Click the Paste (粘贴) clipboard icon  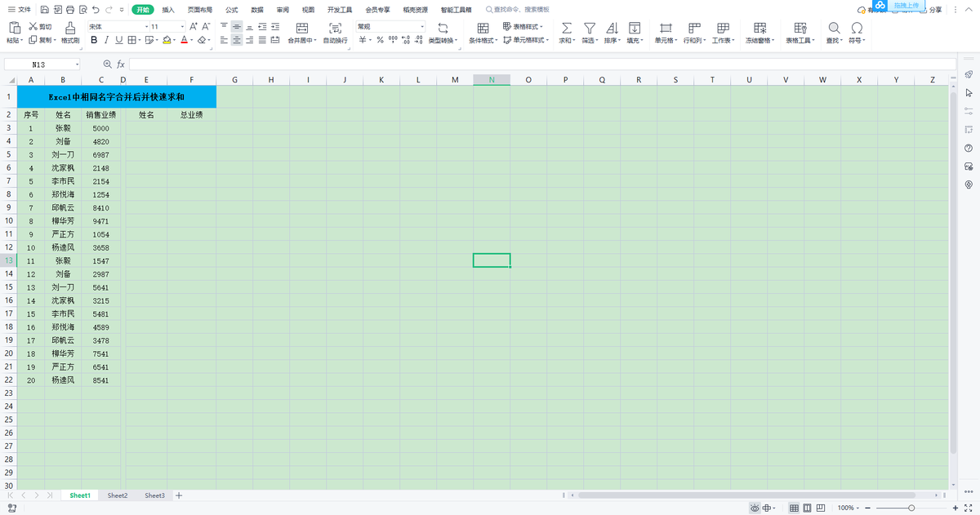[x=14, y=28]
